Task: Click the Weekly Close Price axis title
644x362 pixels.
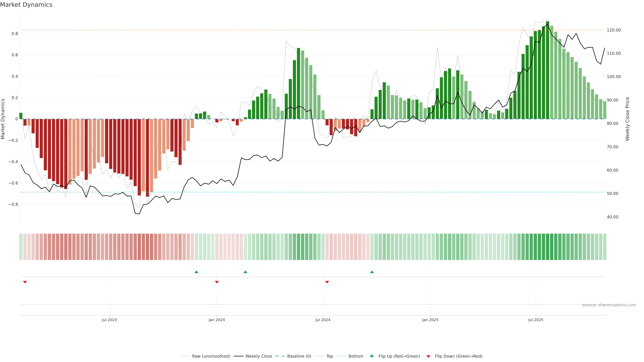Action: pos(627,119)
